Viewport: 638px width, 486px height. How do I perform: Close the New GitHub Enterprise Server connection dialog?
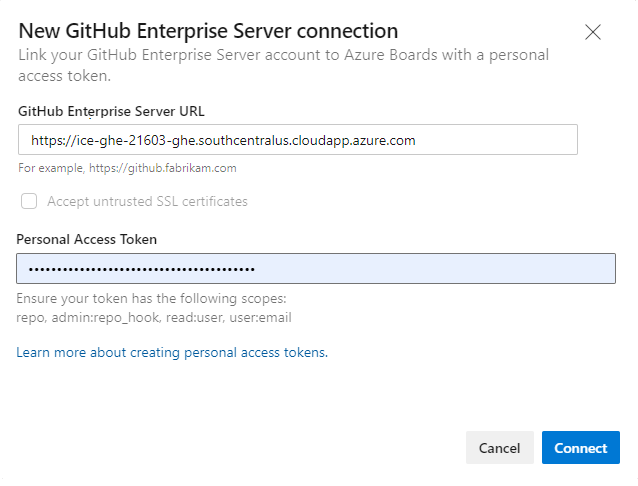click(593, 32)
